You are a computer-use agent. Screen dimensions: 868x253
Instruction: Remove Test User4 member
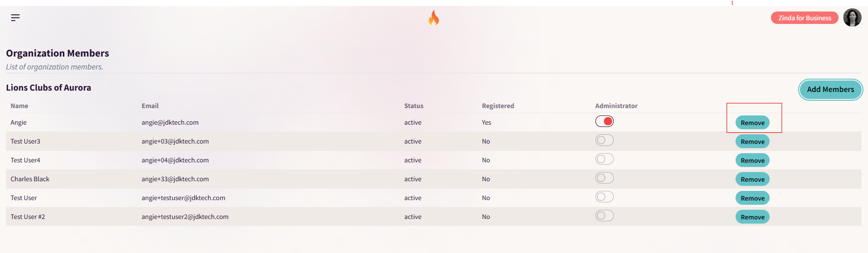(753, 161)
